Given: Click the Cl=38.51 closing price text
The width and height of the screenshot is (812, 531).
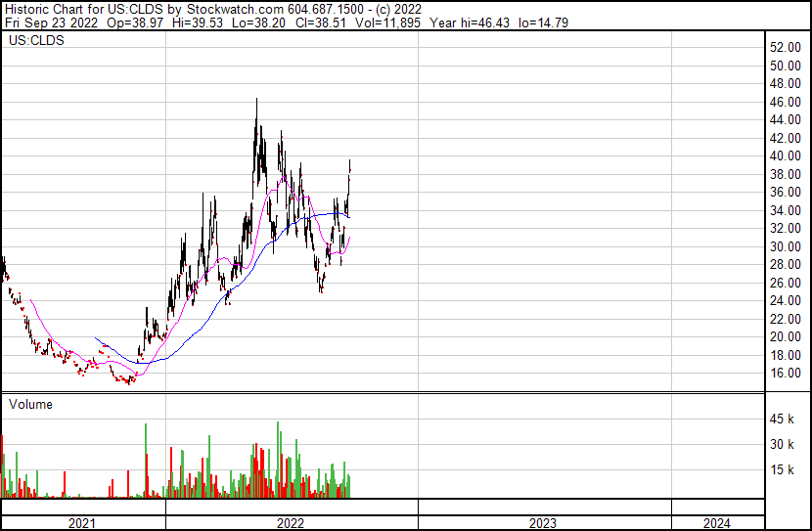Looking at the screenshot, I should point(321,22).
